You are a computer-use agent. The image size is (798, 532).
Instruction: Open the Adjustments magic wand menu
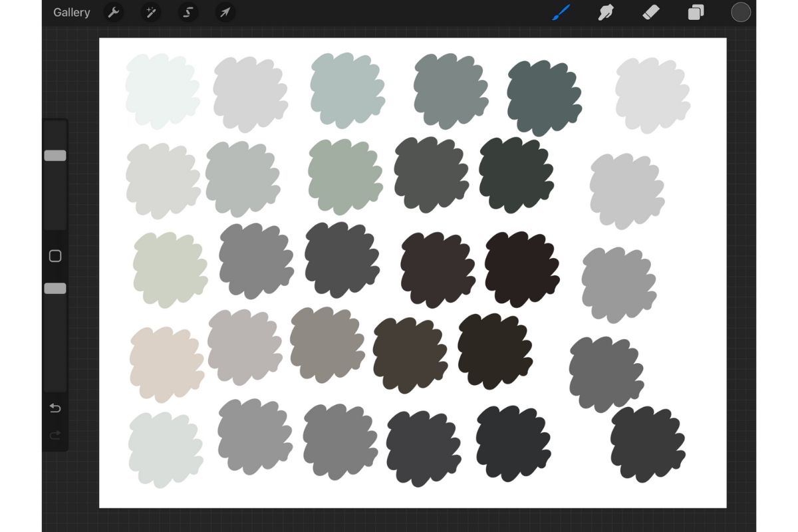pos(150,12)
